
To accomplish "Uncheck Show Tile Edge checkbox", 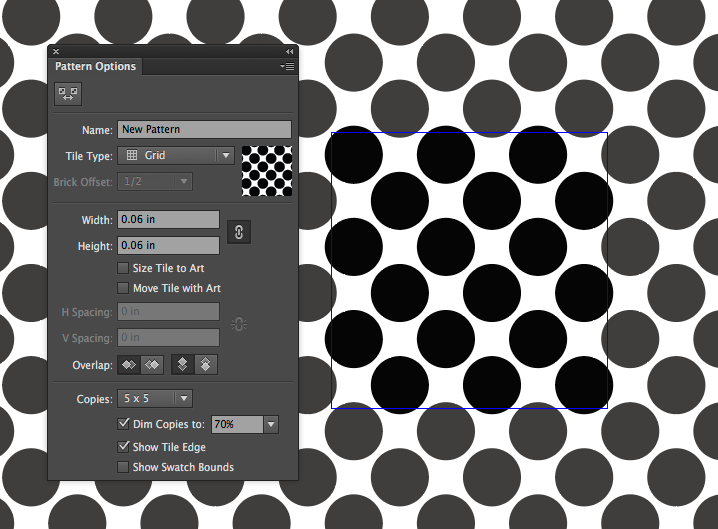I will click(x=123, y=447).
